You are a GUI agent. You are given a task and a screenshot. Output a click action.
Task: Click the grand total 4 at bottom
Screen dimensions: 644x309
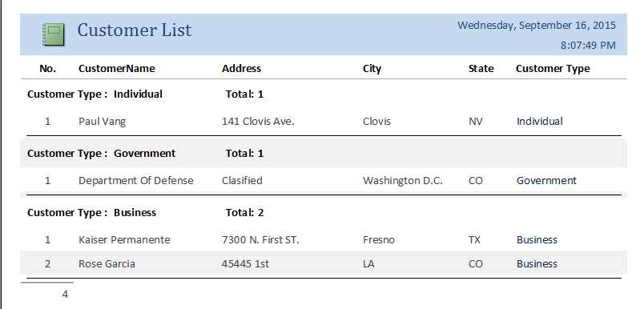coord(65,295)
